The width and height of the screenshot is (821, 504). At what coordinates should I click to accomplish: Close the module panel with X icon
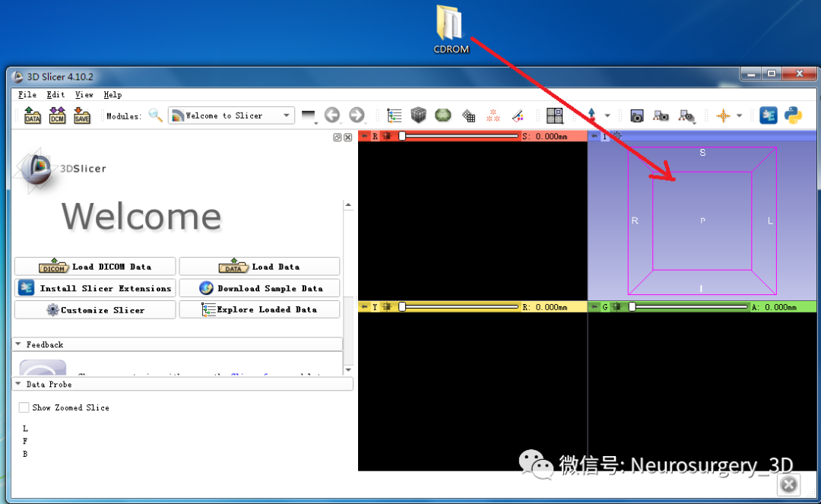tap(347, 137)
